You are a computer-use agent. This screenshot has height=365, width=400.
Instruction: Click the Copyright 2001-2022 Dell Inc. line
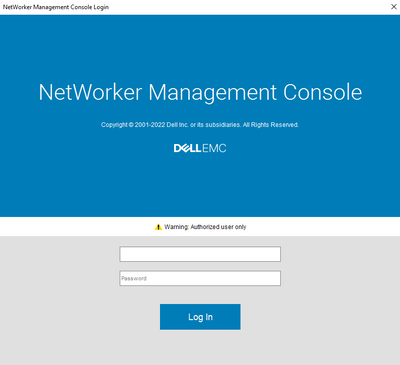(x=200, y=125)
